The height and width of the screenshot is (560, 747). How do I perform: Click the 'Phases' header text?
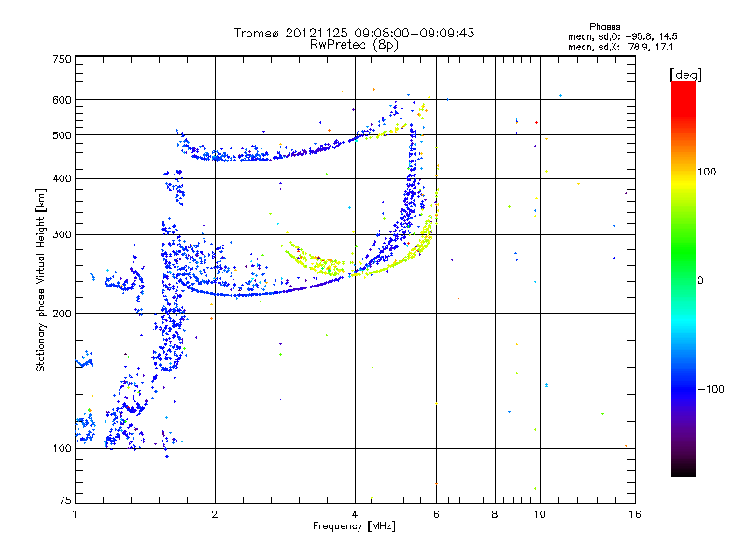tap(604, 27)
